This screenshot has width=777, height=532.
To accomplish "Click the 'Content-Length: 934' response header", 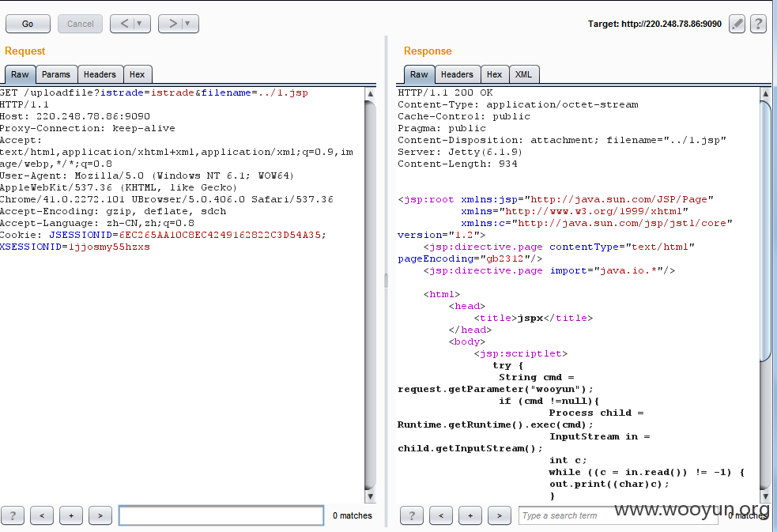I will (x=458, y=164).
